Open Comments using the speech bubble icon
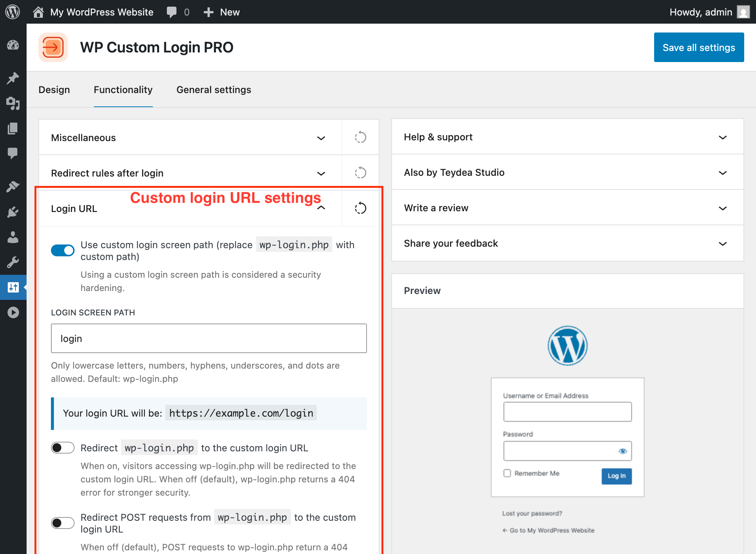The height and width of the screenshot is (554, 756). click(x=13, y=153)
